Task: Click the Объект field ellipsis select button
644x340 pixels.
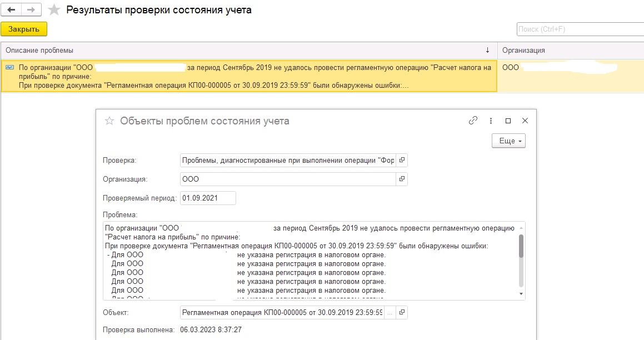Action: pos(390,312)
